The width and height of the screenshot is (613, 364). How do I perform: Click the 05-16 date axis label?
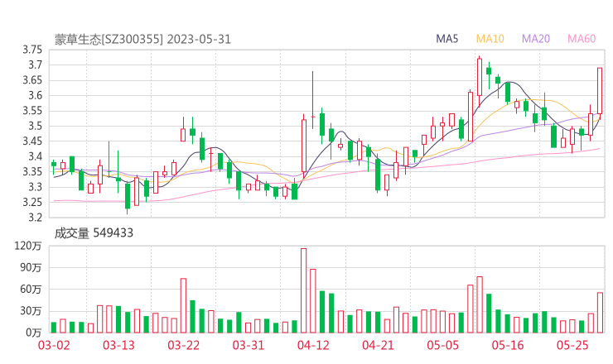tap(508, 345)
